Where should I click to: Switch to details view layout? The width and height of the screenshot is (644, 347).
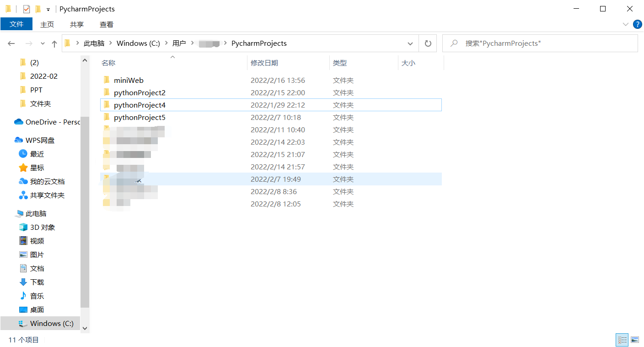tap(623, 340)
